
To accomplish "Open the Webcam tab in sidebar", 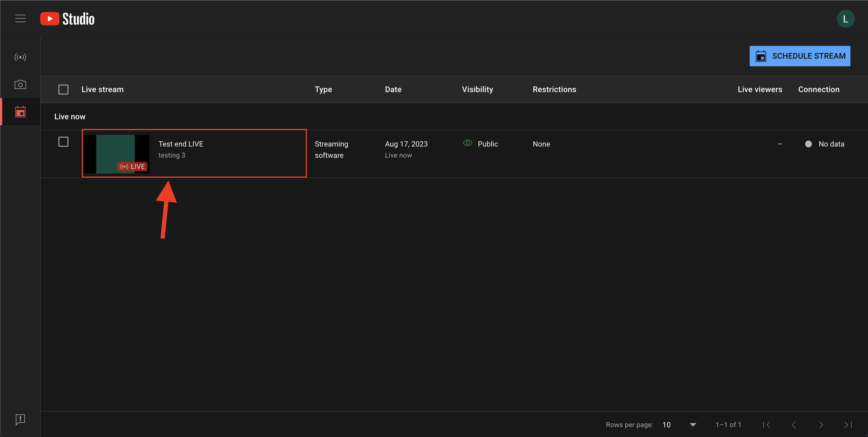I will pyautogui.click(x=20, y=84).
